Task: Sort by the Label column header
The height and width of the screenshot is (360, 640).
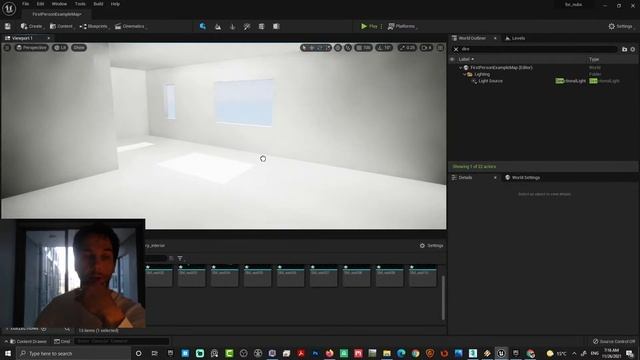Action: 466,59
